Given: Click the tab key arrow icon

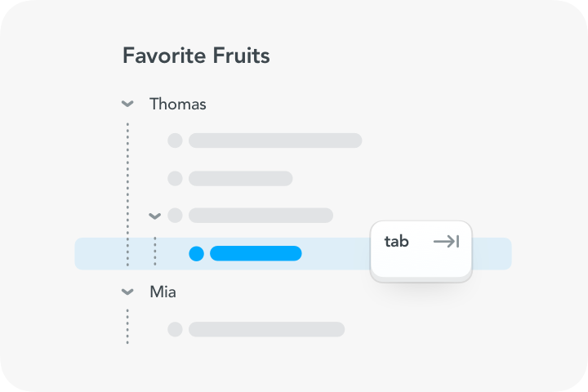Looking at the screenshot, I should [446, 241].
